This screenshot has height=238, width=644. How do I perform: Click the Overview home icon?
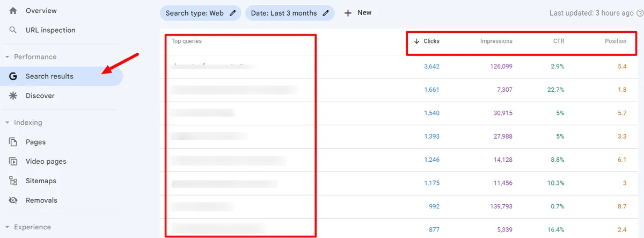click(x=13, y=11)
